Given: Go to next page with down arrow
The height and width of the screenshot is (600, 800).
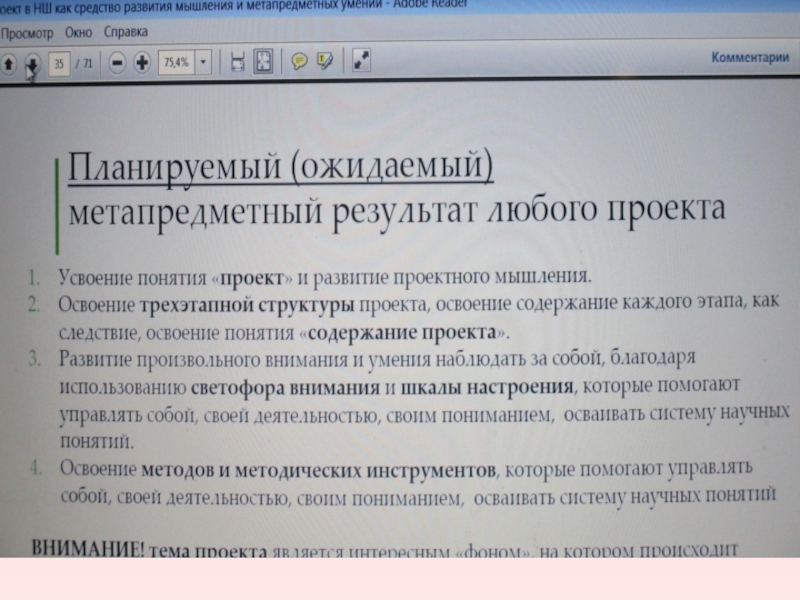Looking at the screenshot, I should pos(32,64).
